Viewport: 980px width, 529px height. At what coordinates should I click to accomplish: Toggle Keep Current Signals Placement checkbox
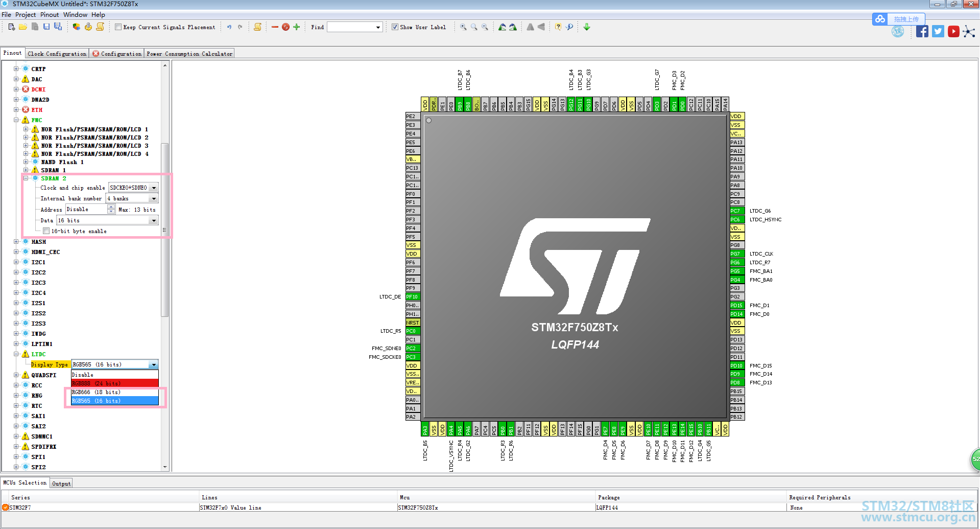pyautogui.click(x=118, y=27)
